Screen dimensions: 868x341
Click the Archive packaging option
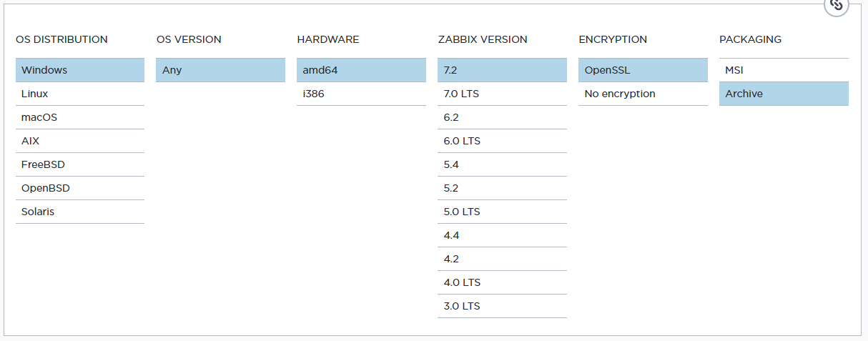click(783, 94)
